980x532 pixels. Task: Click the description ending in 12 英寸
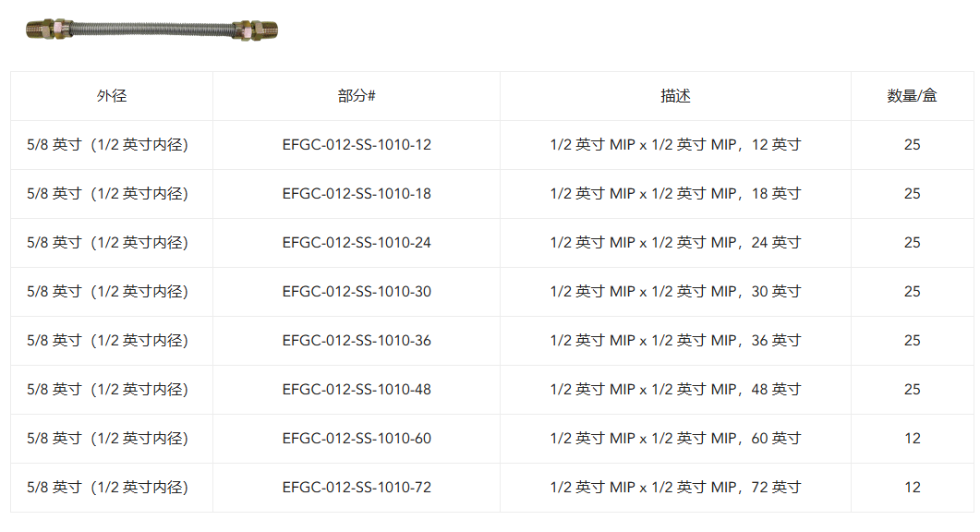(675, 144)
